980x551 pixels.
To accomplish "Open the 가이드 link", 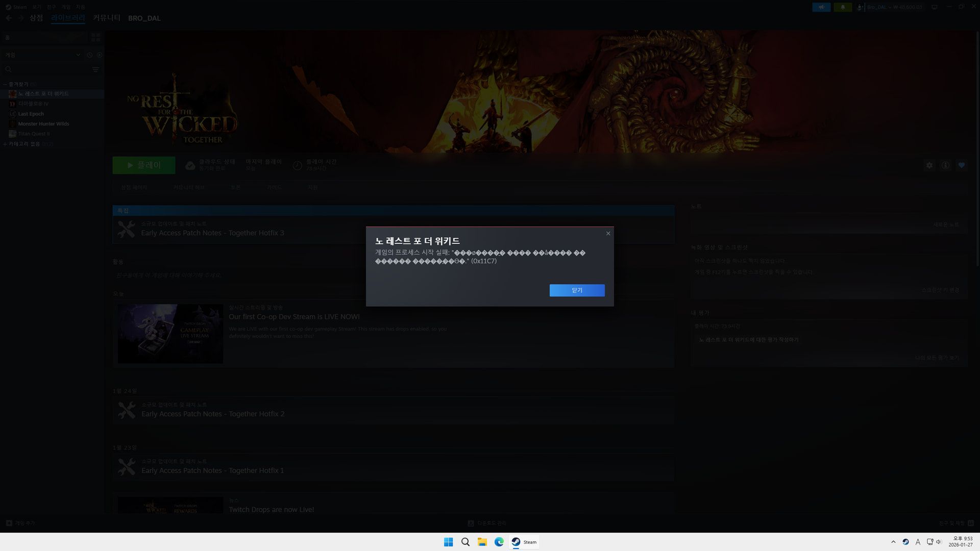I will tap(274, 188).
